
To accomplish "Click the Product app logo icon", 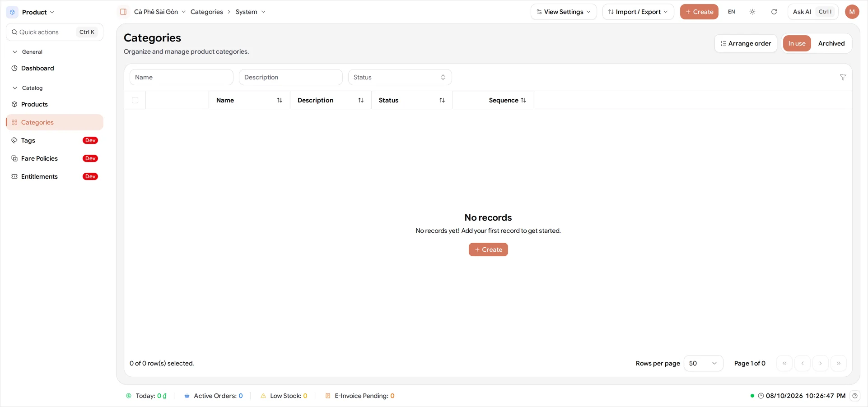I will (x=12, y=12).
